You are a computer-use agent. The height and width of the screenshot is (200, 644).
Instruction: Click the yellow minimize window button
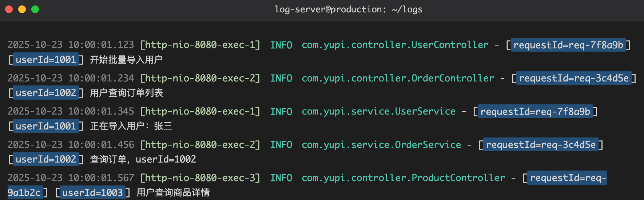[22, 9]
